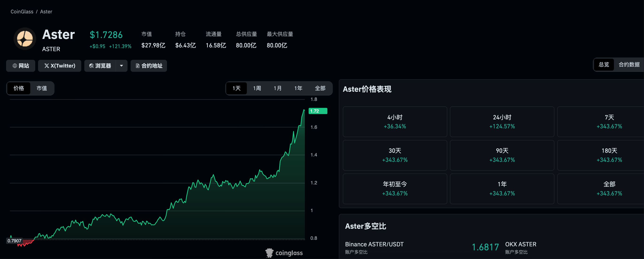Screen dimensions: 644x259
Task: Click the 180天 performance card
Action: click(601, 155)
